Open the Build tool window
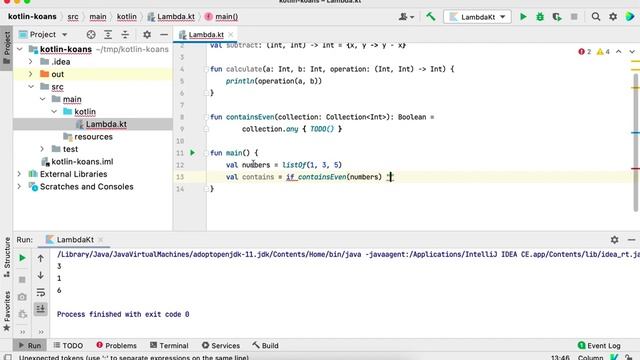 point(265,345)
